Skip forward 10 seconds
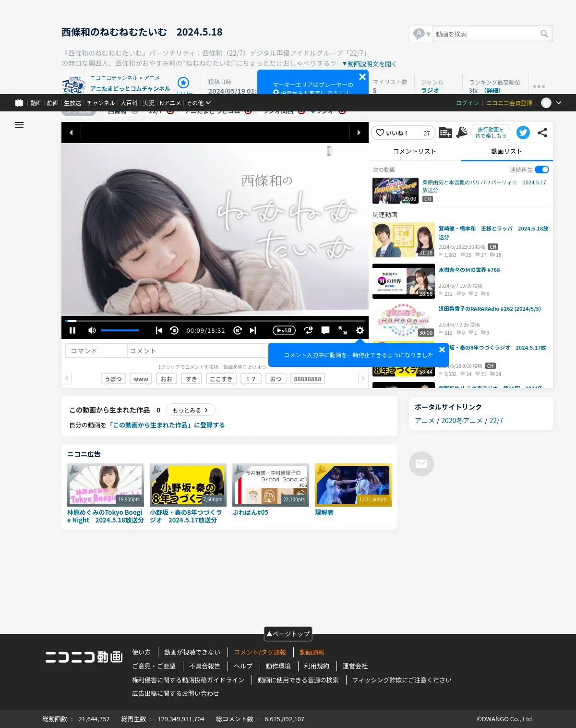 [238, 330]
